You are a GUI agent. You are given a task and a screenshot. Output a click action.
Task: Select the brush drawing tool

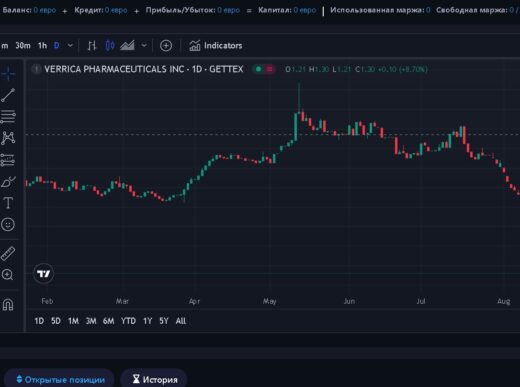pyautogui.click(x=8, y=182)
